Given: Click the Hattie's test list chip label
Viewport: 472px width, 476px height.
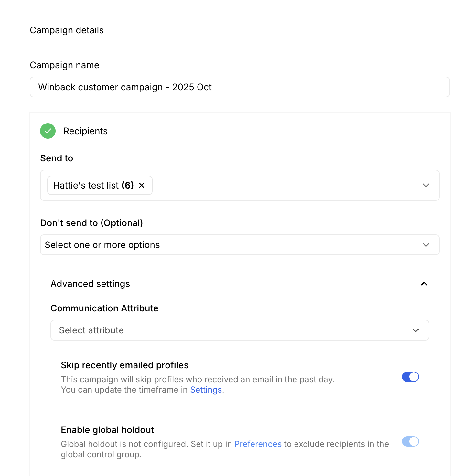Looking at the screenshot, I should coord(93,185).
